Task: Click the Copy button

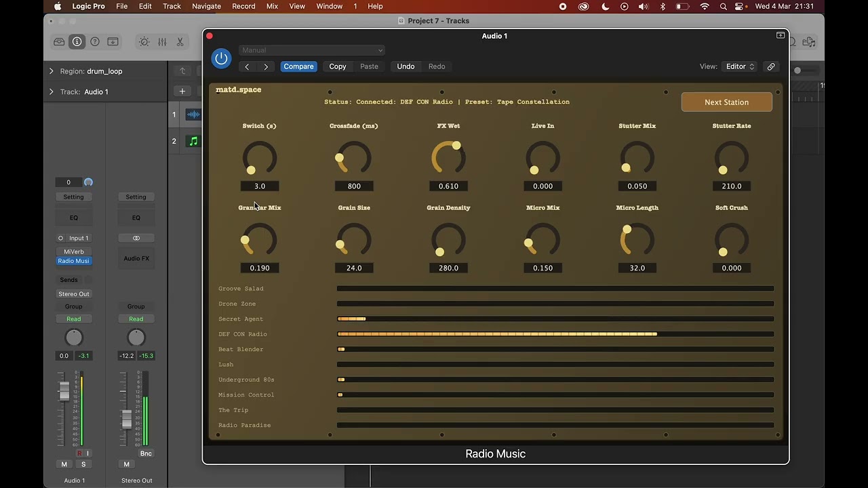Action: [338, 66]
